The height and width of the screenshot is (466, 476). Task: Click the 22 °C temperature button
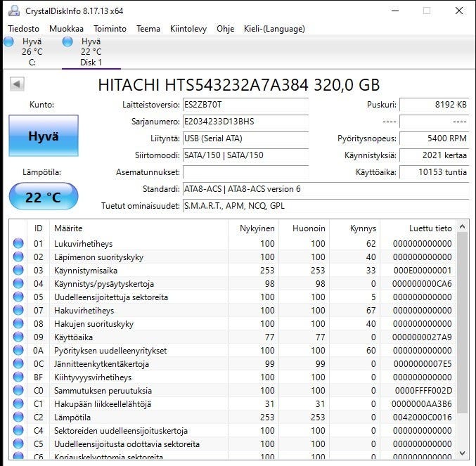pyautogui.click(x=43, y=197)
